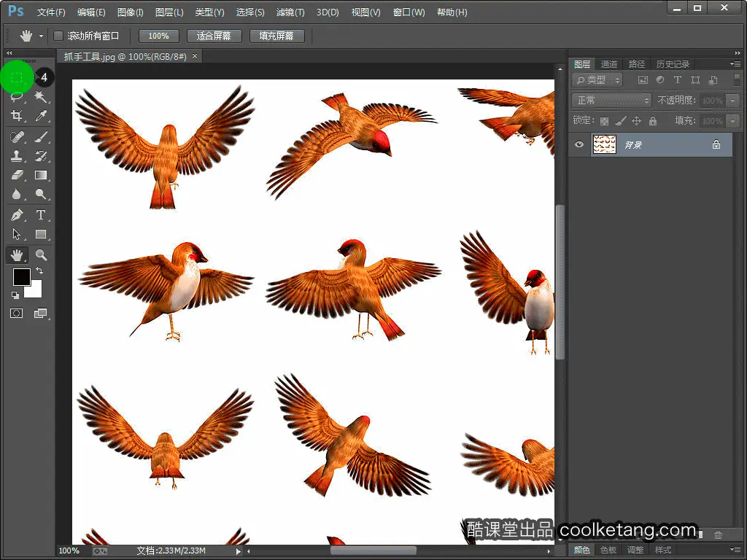Open the 类型 layer filter dropdown

pos(597,80)
